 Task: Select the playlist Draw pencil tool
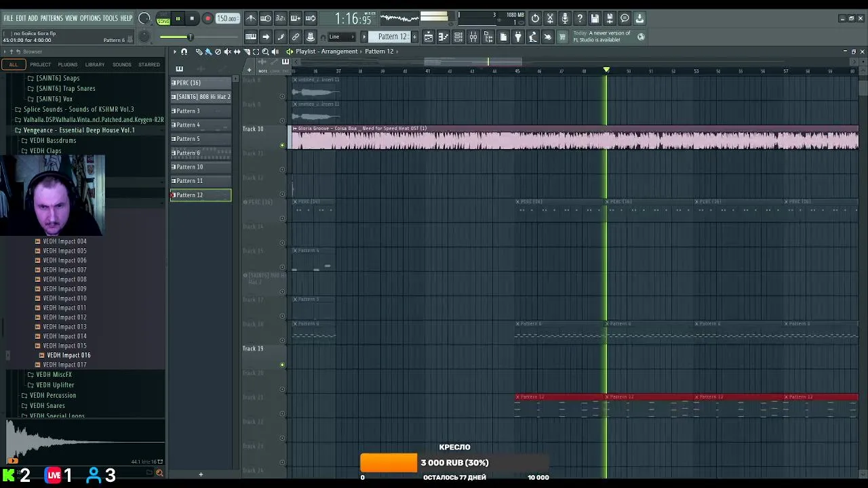point(199,52)
